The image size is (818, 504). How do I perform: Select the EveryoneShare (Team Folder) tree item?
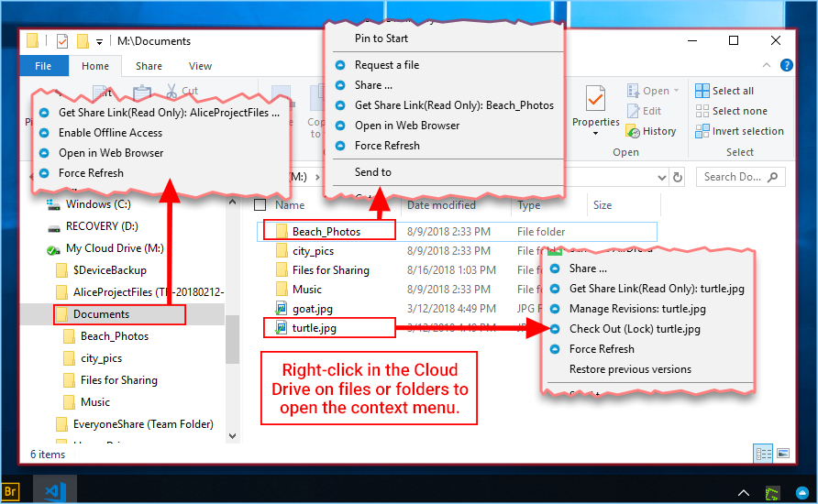[x=143, y=424]
